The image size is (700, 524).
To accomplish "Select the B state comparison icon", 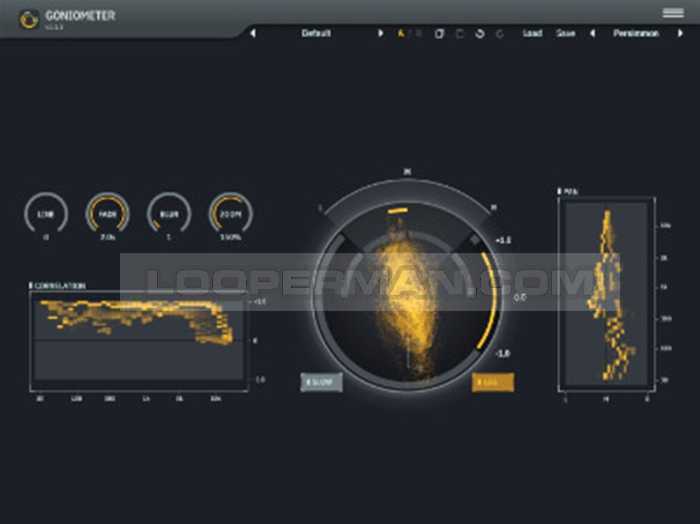I will 418,33.
